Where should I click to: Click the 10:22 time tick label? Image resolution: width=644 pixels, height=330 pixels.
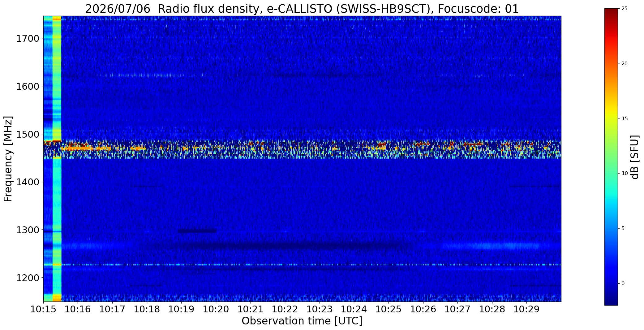point(285,309)
